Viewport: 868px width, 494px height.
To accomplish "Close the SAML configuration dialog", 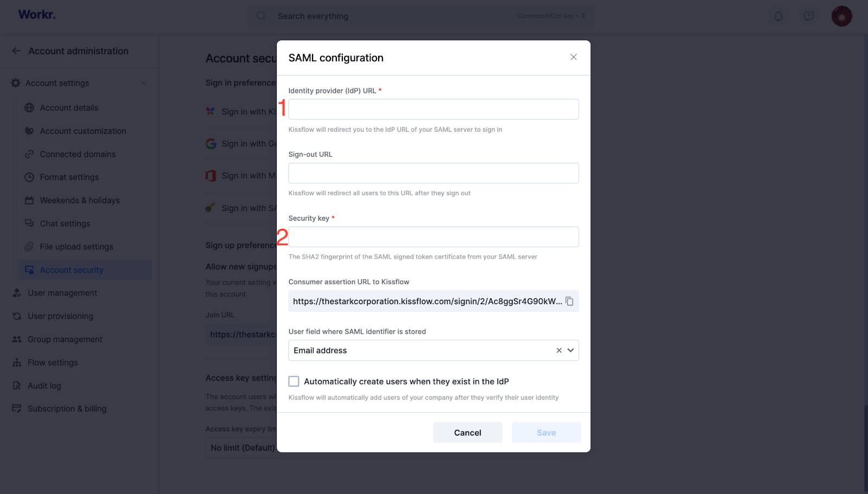I will point(573,57).
